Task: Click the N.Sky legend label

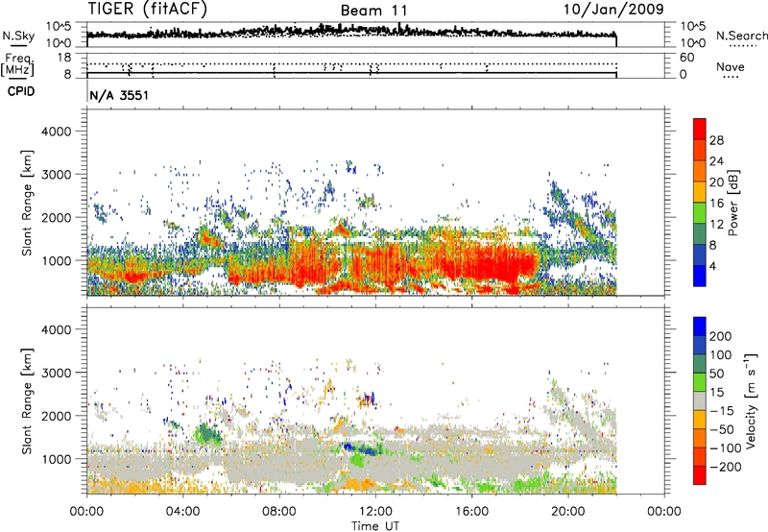Action: pos(18,36)
